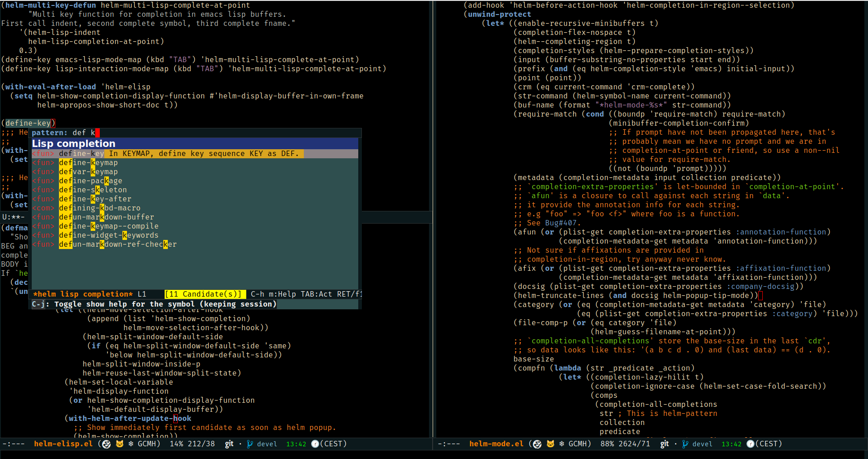Viewport: 868px width, 459px height.
Task: Click (CEST) timezone in left modeline
Action: pyautogui.click(x=333, y=444)
